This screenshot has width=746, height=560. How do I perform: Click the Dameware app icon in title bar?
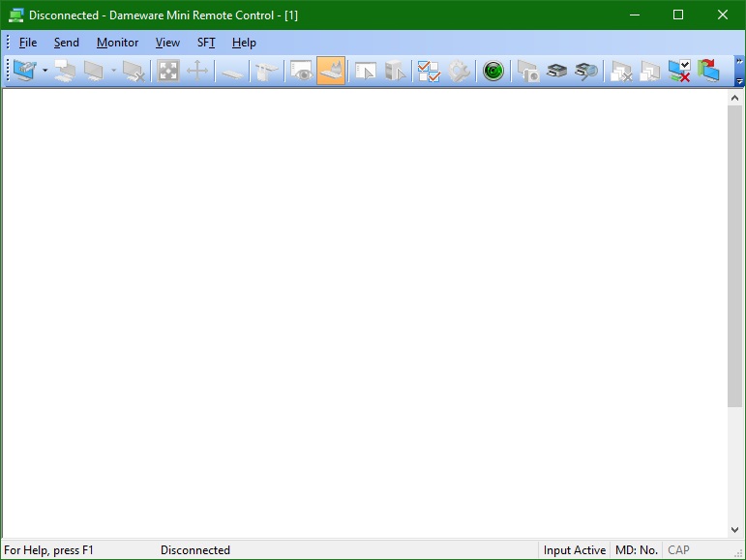15,15
